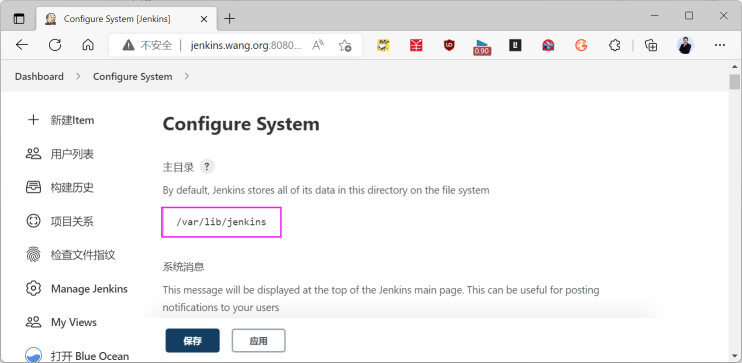Image resolution: width=742 pixels, height=363 pixels.
Task: Click the vertical page scrollbar thumb
Action: click(734, 82)
